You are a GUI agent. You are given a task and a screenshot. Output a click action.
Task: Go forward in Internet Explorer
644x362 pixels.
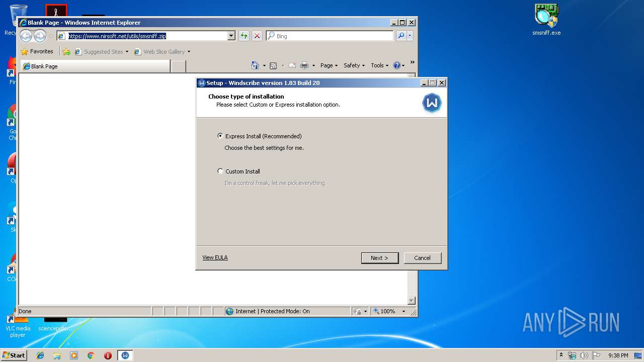click(x=40, y=36)
